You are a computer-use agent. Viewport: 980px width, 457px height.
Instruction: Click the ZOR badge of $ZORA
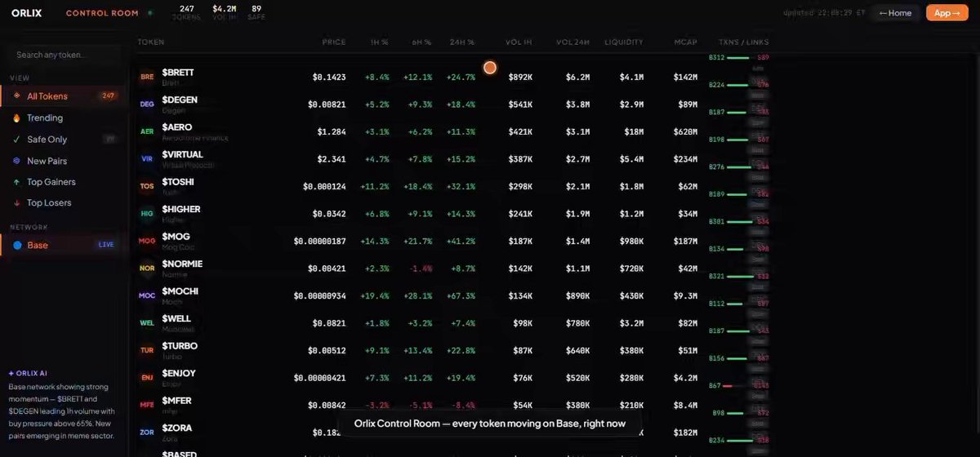[147, 433]
